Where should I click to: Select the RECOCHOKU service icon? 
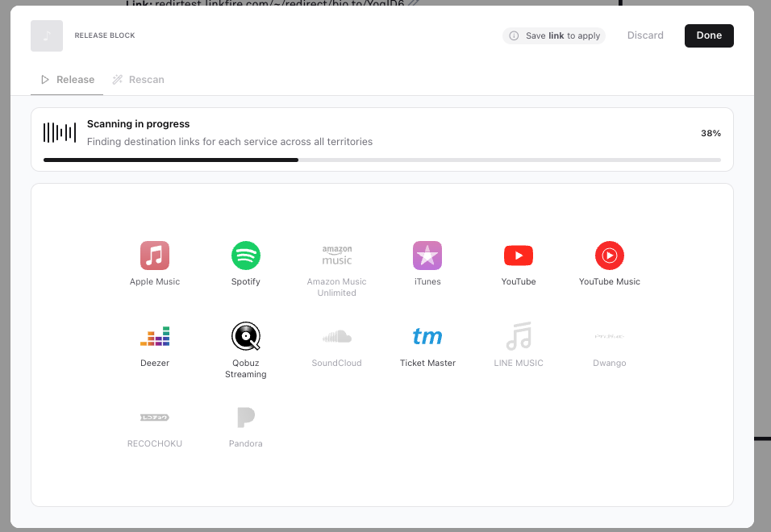tap(154, 418)
